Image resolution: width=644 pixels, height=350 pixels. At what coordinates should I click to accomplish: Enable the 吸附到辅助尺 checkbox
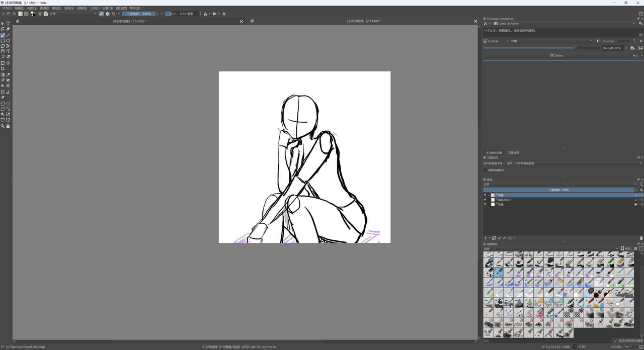486,170
